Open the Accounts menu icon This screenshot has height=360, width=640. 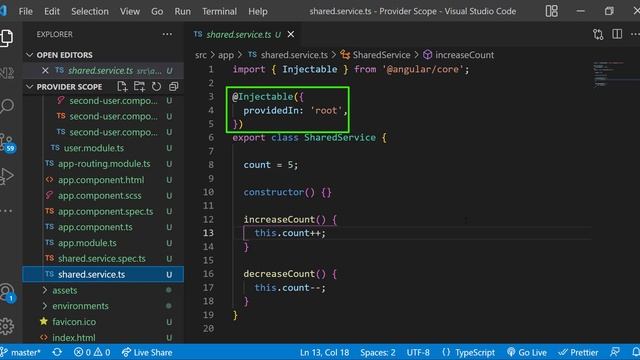pyautogui.click(x=7, y=293)
